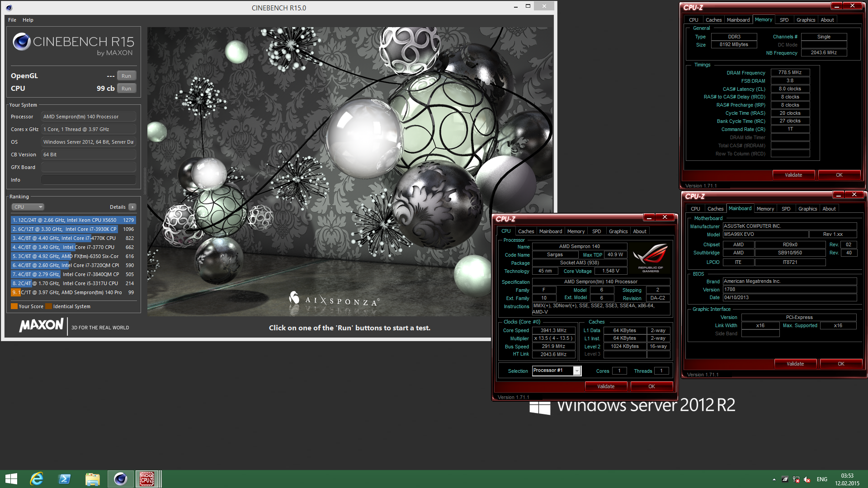Screen dimensions: 868x488
Task: Open Caches tab in CPU-Z CPU window
Action: pyautogui.click(x=526, y=231)
